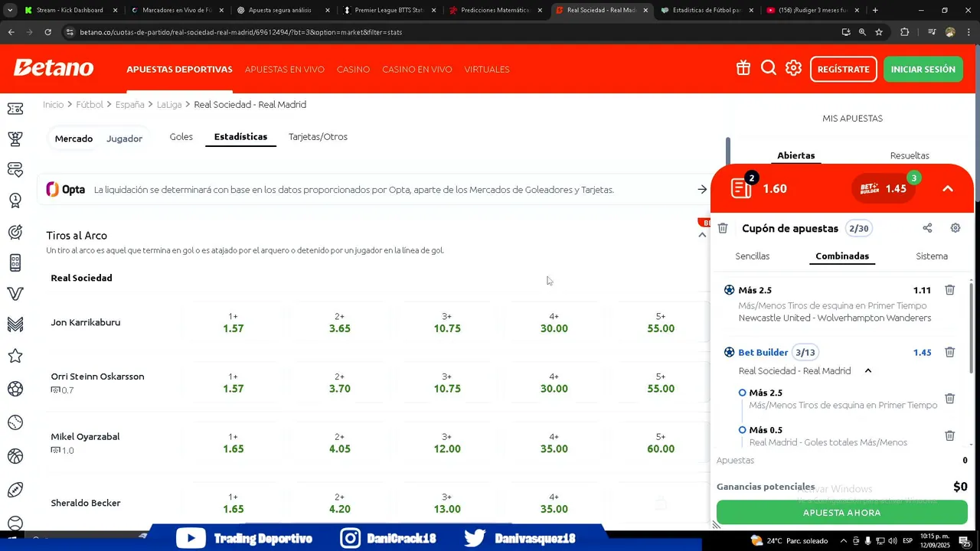Select Mikel Oyarzabal 5+ odds 60.00

pos(660,443)
